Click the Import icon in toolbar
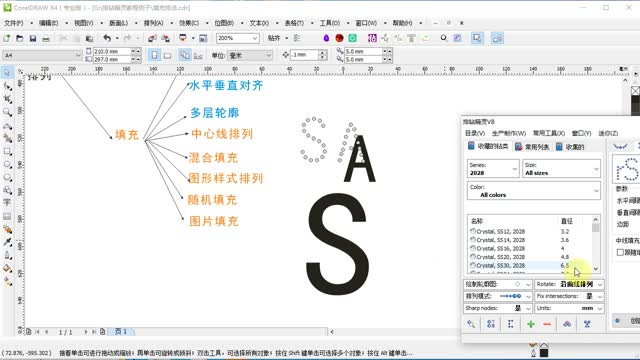The height and width of the screenshot is (360, 640). click(x=152, y=38)
